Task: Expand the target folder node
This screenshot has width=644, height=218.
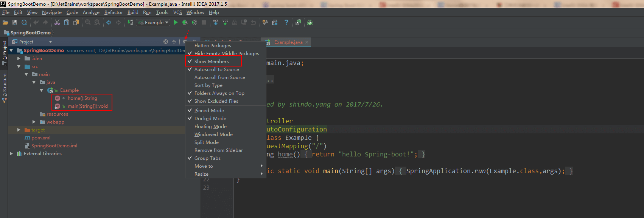Action: point(19,130)
